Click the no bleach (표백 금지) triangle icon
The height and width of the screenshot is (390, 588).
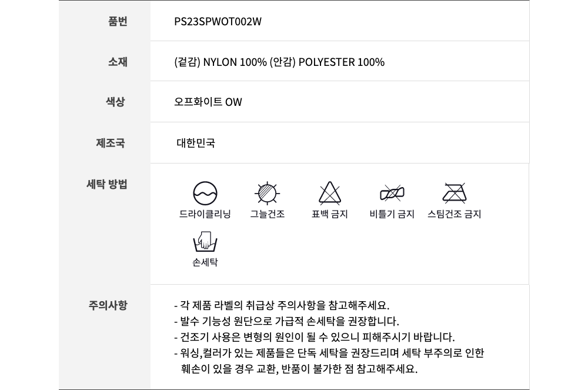pos(330,193)
